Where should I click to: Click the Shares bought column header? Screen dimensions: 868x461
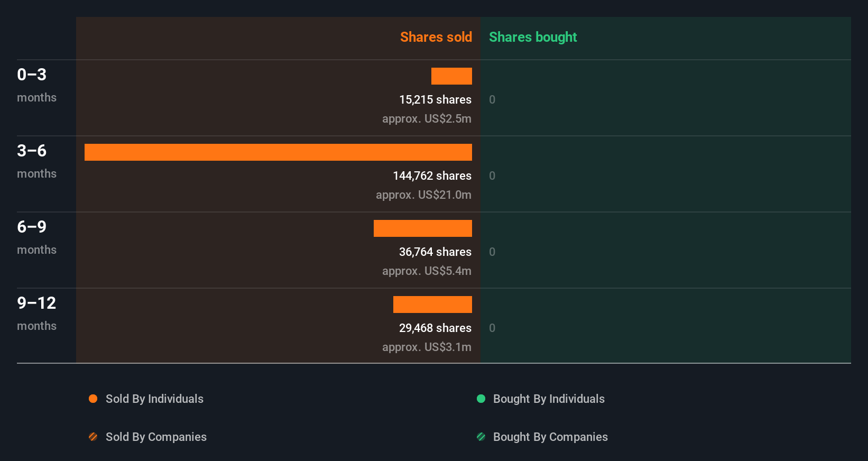pos(533,37)
